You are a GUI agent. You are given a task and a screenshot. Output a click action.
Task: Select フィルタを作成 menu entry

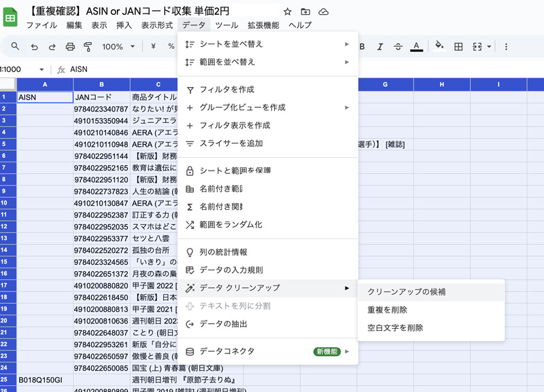click(x=226, y=90)
